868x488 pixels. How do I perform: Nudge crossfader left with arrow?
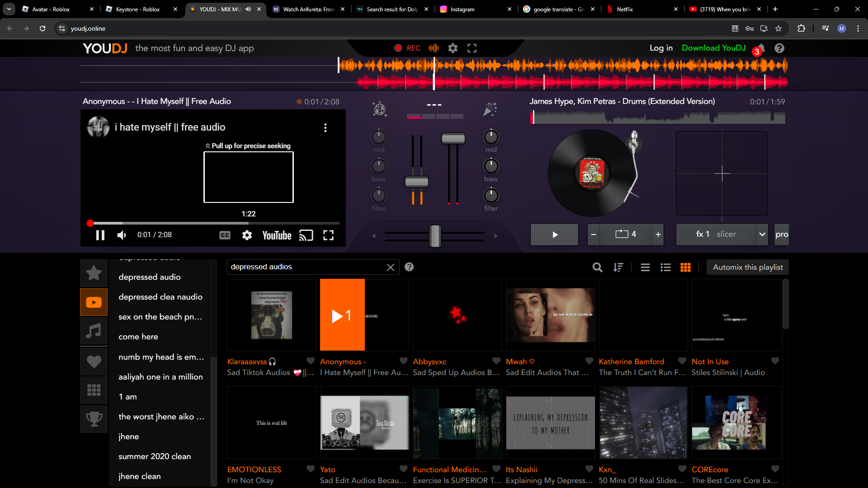tap(373, 235)
